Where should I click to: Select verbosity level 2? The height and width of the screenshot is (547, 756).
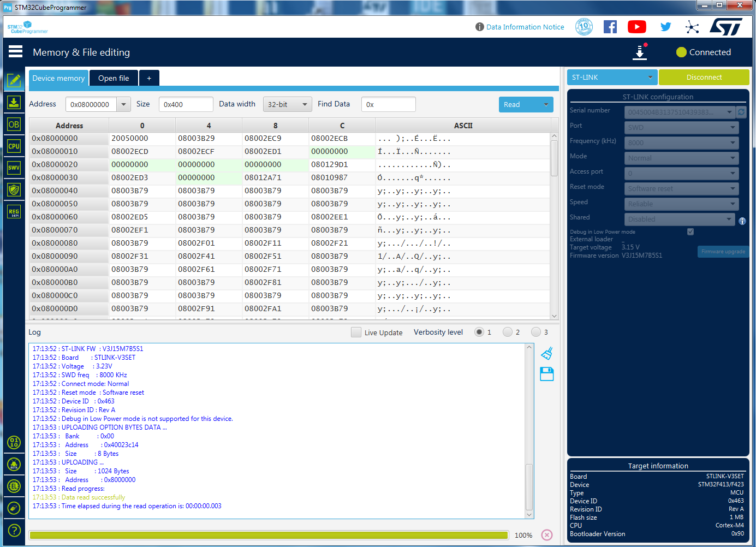coord(508,332)
